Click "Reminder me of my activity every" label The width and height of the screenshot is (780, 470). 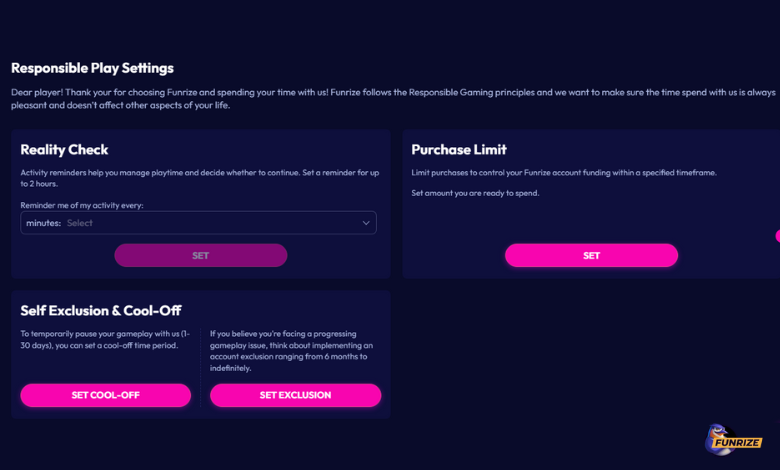coord(82,205)
